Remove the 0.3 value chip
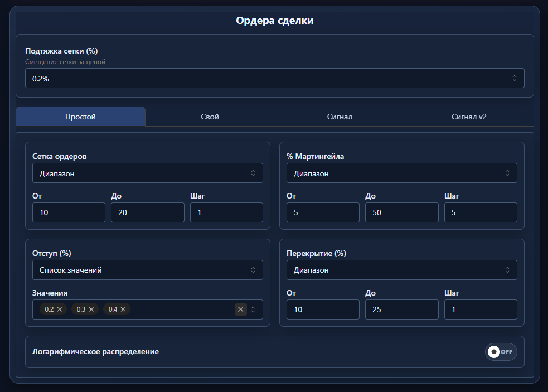The height and width of the screenshot is (392, 548). click(91, 309)
